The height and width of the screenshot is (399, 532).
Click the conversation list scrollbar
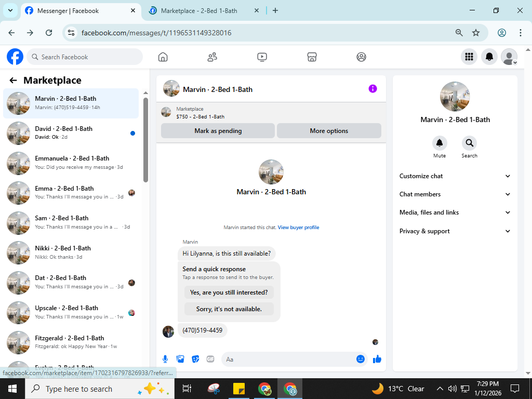[145, 140]
